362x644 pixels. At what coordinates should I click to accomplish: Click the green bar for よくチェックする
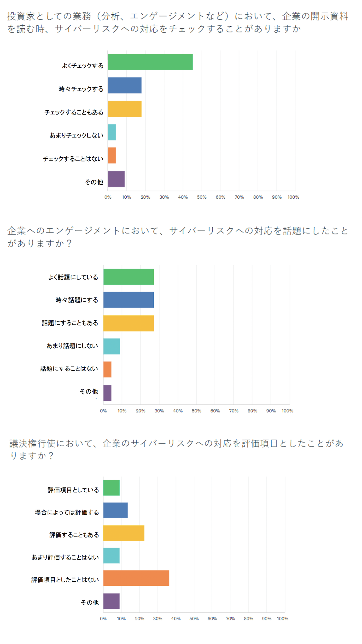150,62
